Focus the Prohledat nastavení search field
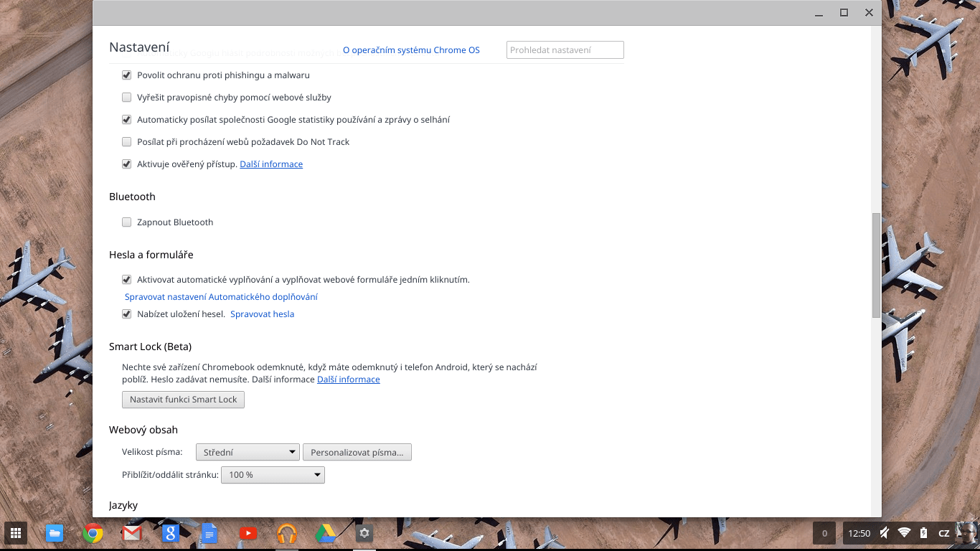Screen dimensions: 980x551 [x=565, y=50]
